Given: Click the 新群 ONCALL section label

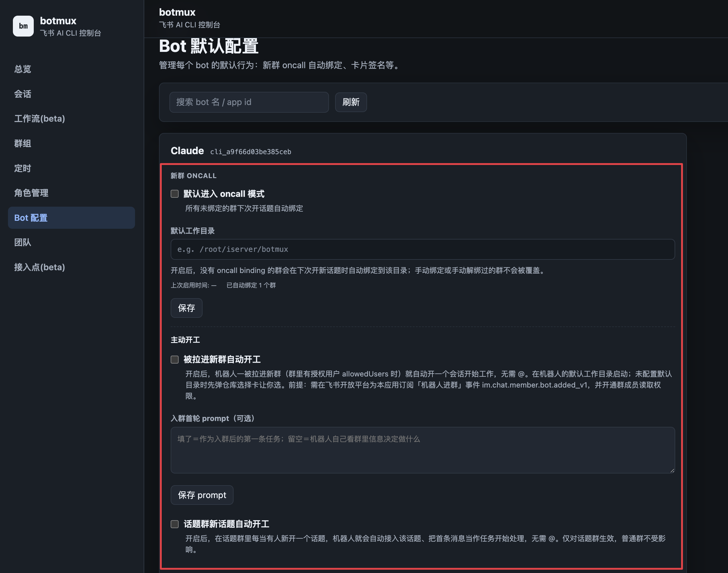Looking at the screenshot, I should [x=193, y=176].
